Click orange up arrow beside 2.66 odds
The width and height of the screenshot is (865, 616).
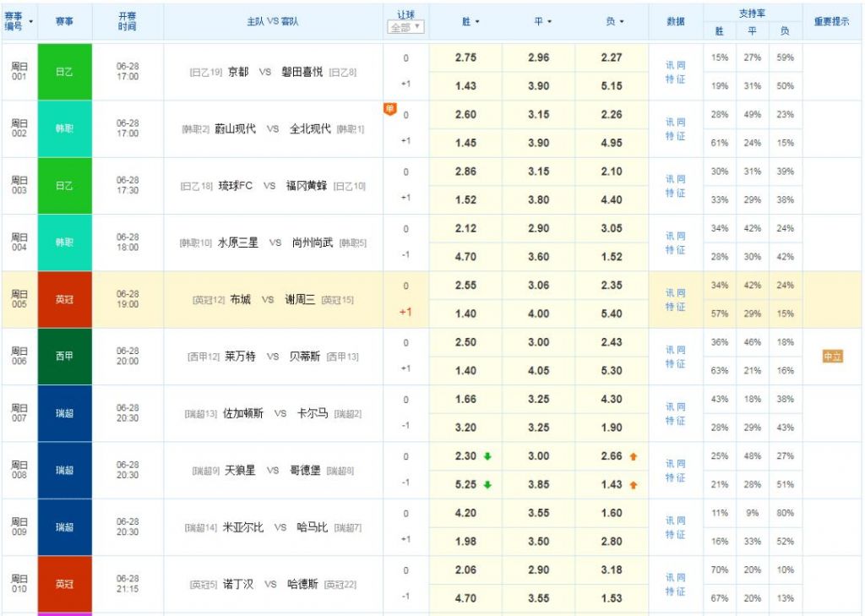(634, 456)
